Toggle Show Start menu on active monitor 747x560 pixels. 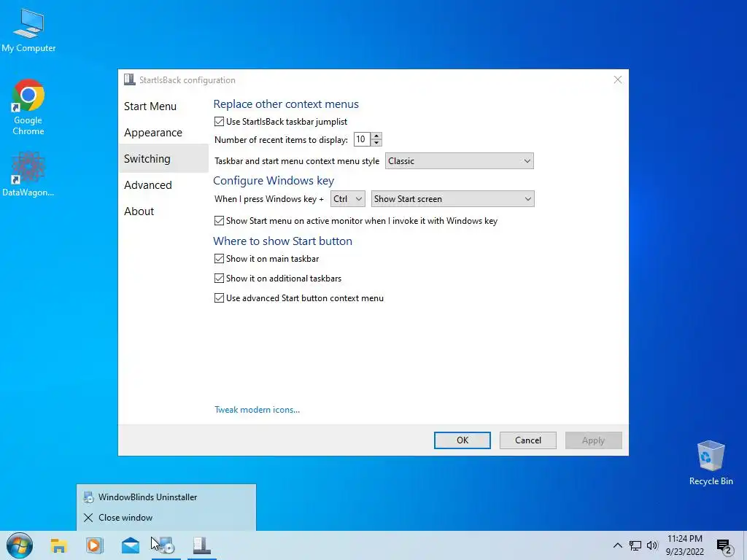219,220
